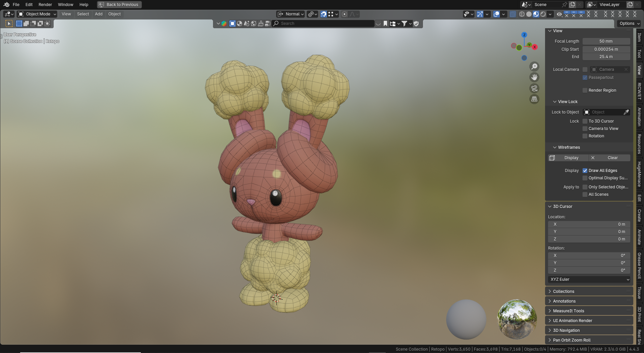644x353 pixels.
Task: Click the wireframes Clear button
Action: (x=612, y=158)
